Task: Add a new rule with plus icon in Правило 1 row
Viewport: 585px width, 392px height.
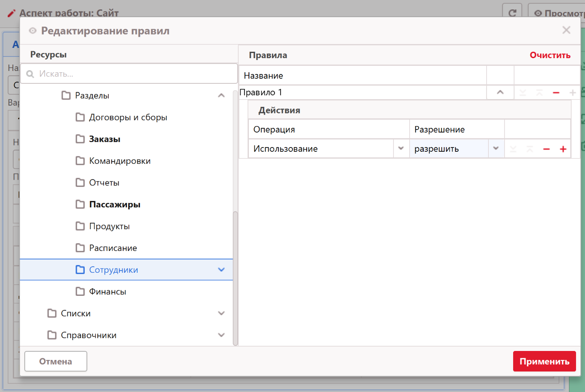Action: [x=573, y=93]
